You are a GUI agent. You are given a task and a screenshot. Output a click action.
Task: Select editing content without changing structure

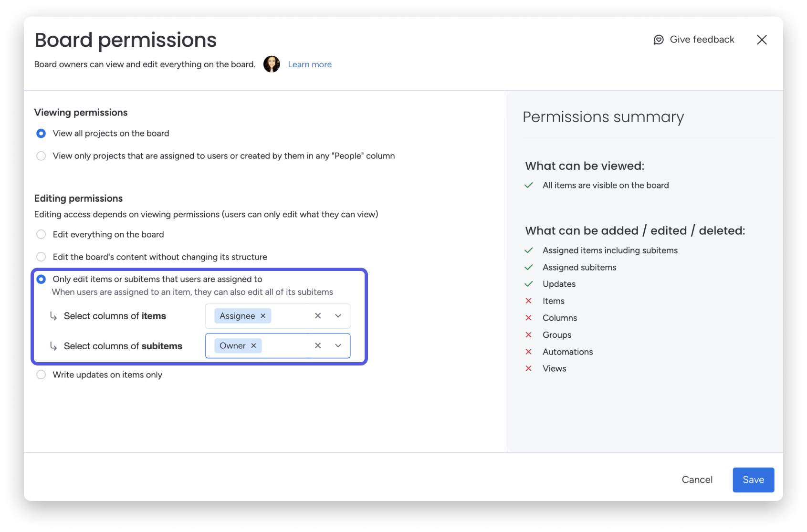coord(41,257)
